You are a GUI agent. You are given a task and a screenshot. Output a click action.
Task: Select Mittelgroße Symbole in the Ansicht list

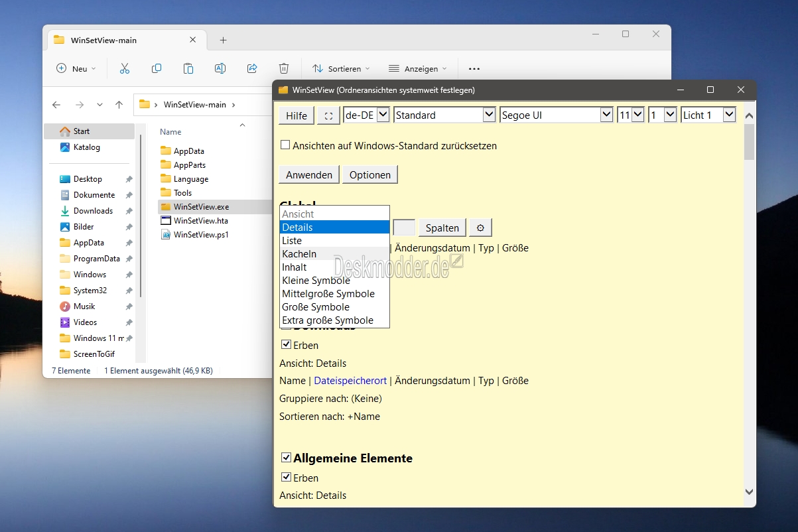pyautogui.click(x=335, y=294)
